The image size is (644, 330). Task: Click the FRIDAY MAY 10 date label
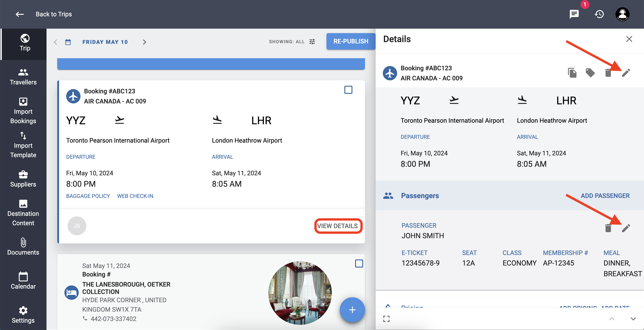tap(105, 42)
